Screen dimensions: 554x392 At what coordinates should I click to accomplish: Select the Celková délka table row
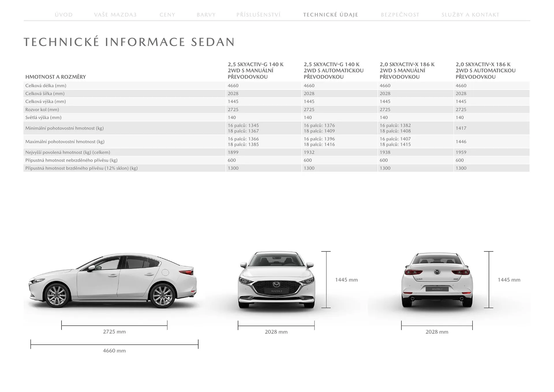[x=46, y=85]
